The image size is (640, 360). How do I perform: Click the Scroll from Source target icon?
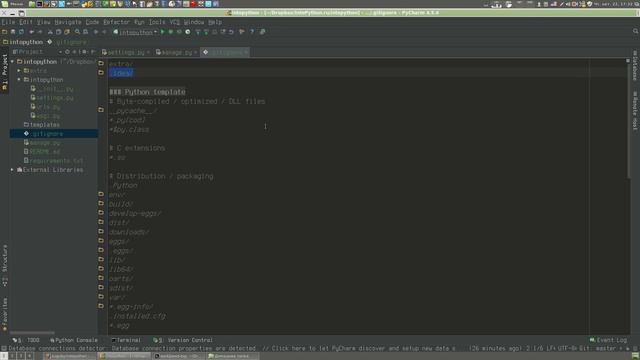pos(67,52)
